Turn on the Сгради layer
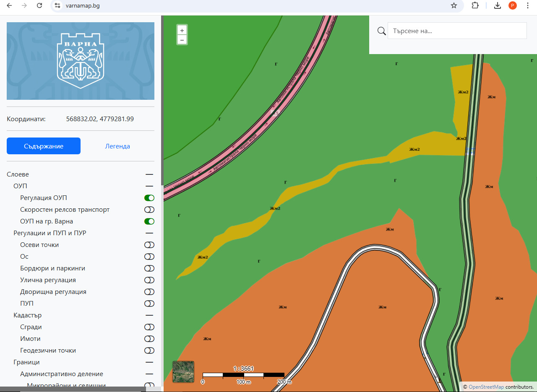537x392 pixels. point(149,327)
